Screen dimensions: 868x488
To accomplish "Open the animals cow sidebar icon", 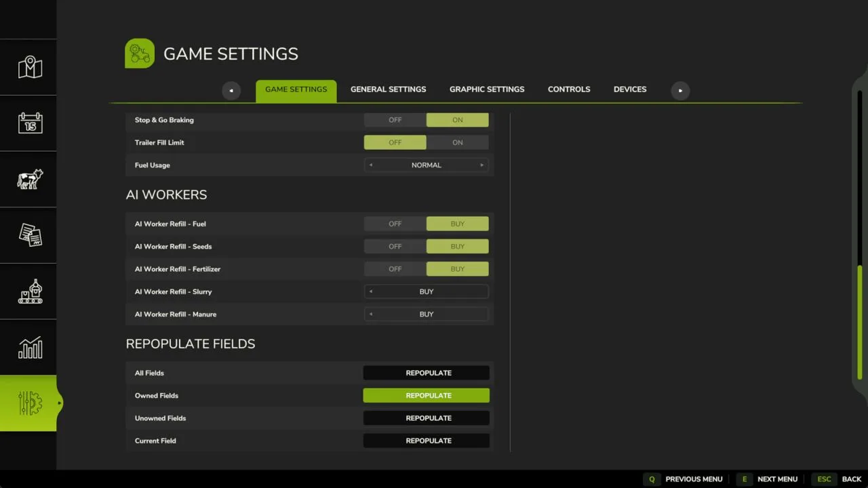I will pyautogui.click(x=30, y=179).
